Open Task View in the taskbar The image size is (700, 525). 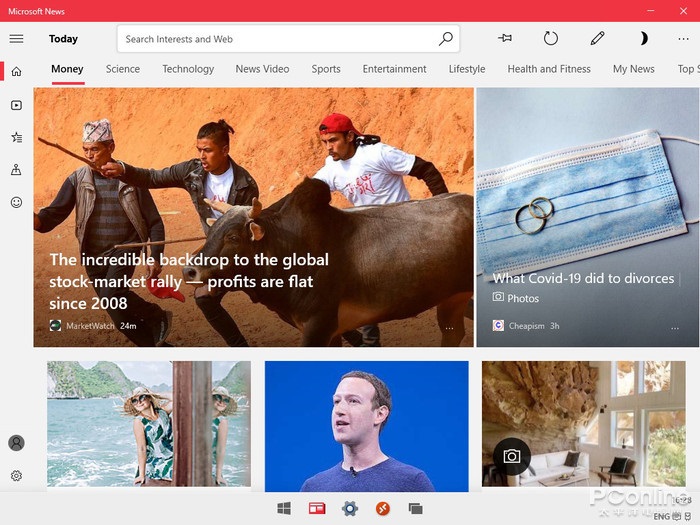pos(416,508)
